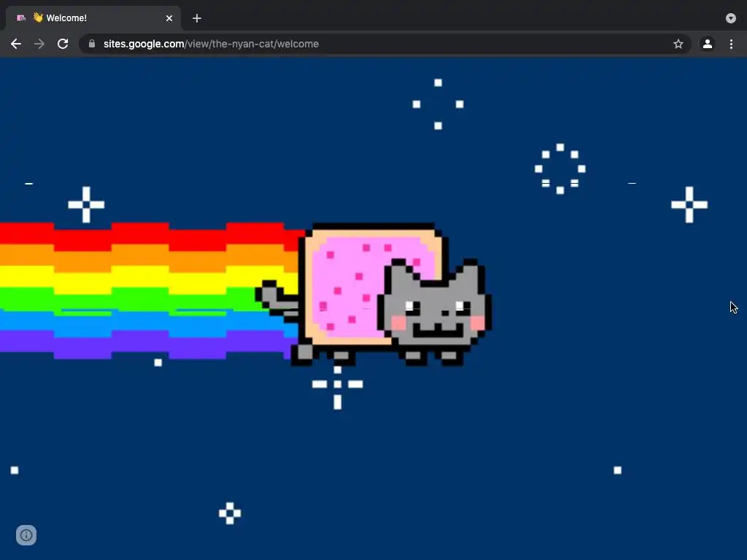
Task: Focus the sites.google.com address bar
Action: (385, 44)
